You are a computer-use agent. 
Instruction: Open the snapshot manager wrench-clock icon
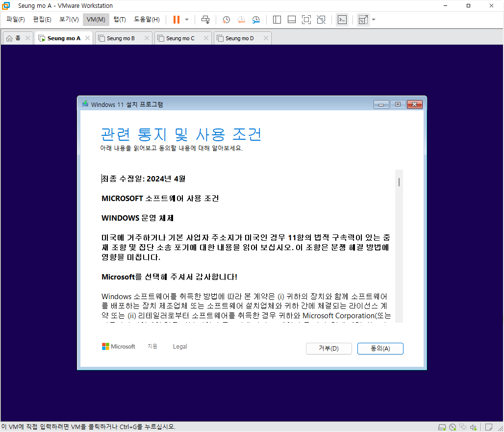[x=256, y=20]
